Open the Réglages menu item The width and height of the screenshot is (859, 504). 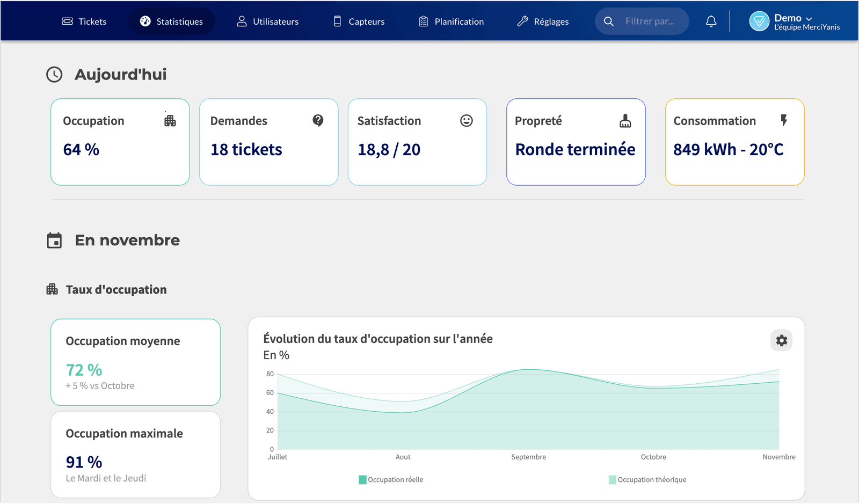tap(543, 21)
